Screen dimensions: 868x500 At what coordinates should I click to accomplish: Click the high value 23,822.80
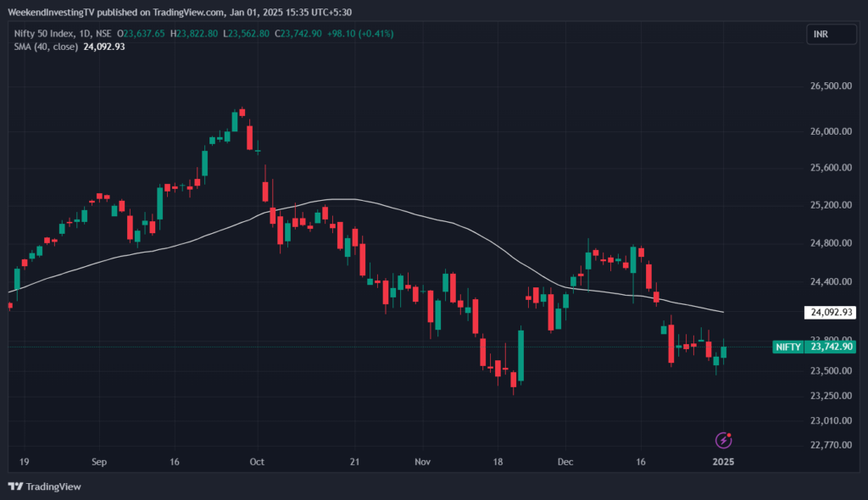coord(197,34)
